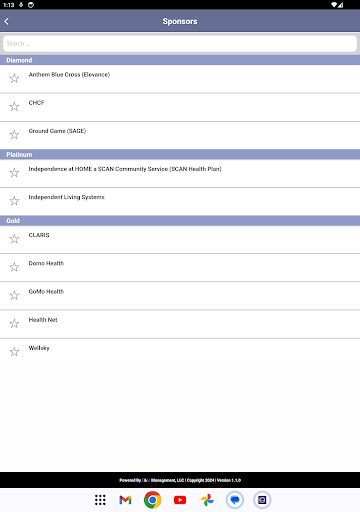360x512 pixels.
Task: Go back using the header arrow
Action: pos(6,21)
